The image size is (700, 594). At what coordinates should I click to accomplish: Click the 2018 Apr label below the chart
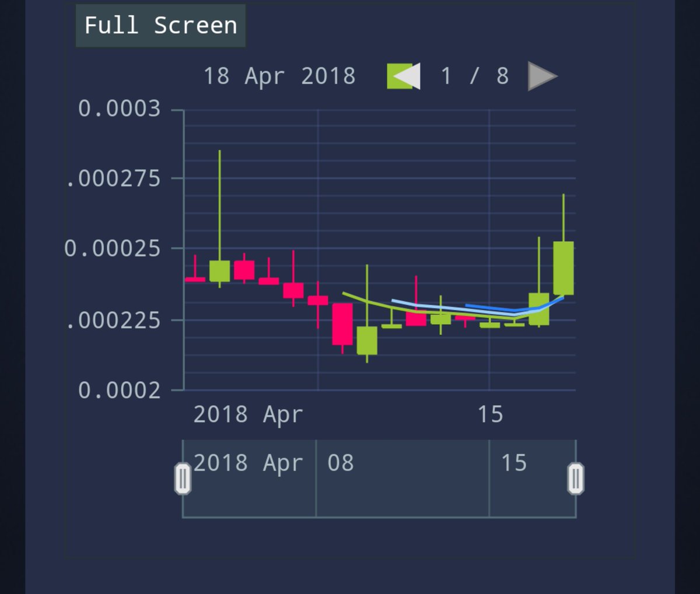coord(249,414)
